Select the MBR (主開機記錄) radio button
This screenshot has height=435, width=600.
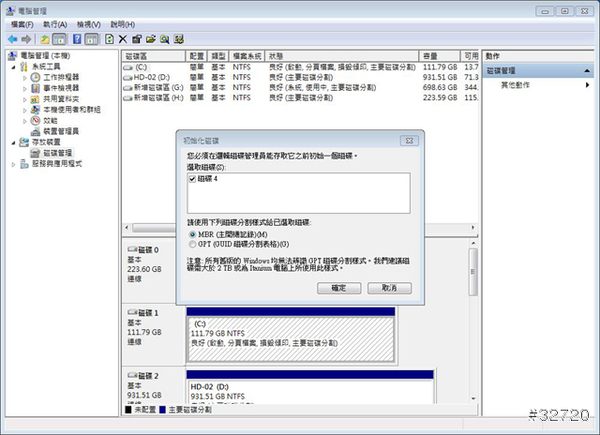(192, 233)
